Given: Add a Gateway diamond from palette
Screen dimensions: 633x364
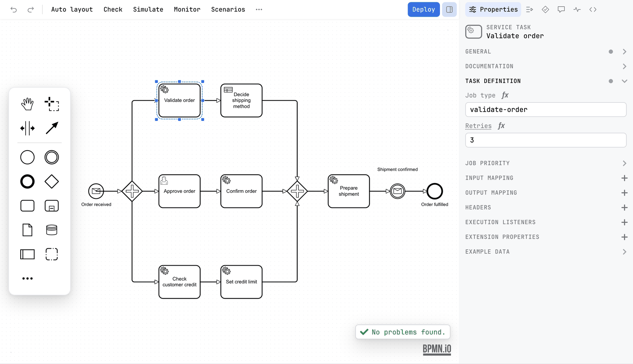Looking at the screenshot, I should pos(52,182).
